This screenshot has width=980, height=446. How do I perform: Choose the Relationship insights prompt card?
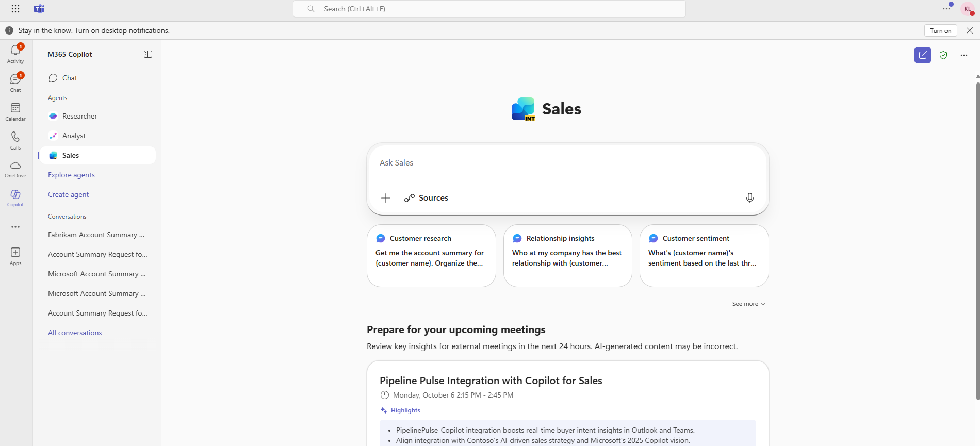568,256
